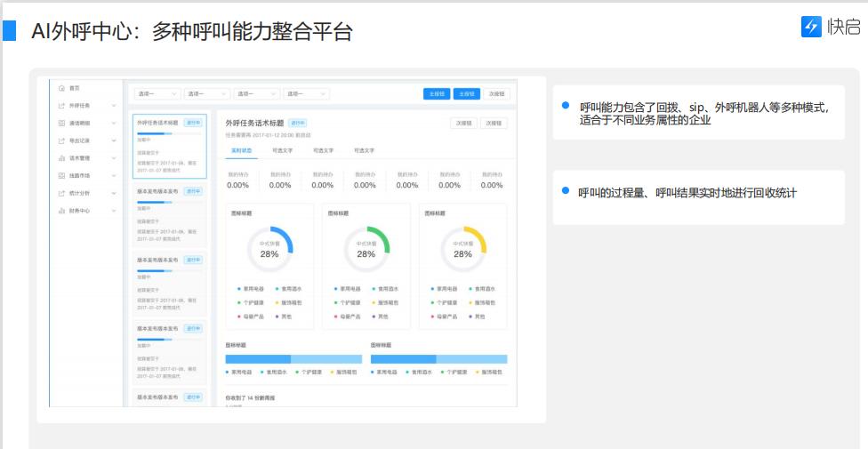Open the second 选项一 dropdown
This screenshot has height=449, width=868.
point(207,94)
